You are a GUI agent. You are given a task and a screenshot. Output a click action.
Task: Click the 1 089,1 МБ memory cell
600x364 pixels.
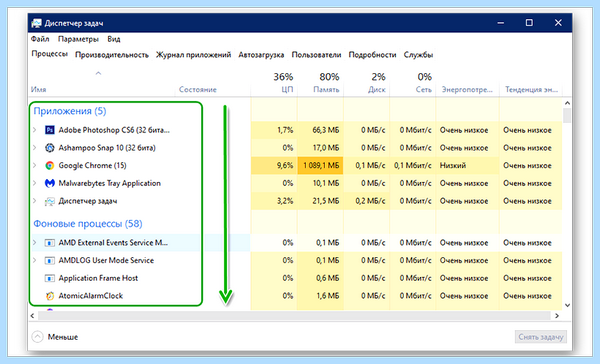(321, 166)
